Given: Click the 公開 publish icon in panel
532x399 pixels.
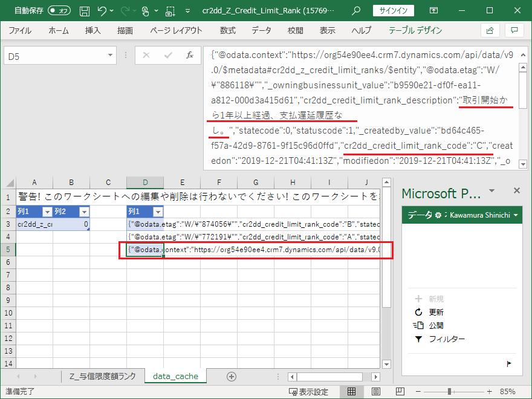Looking at the screenshot, I should 418,325.
